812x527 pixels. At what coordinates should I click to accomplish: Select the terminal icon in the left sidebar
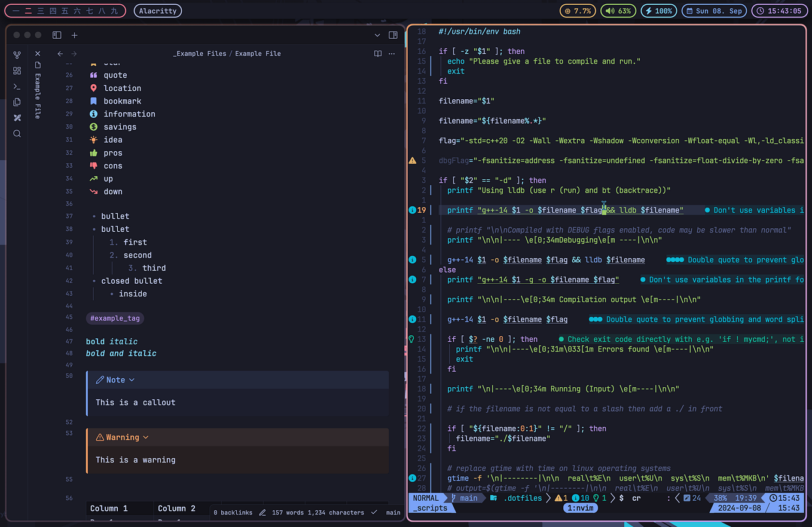pos(17,86)
